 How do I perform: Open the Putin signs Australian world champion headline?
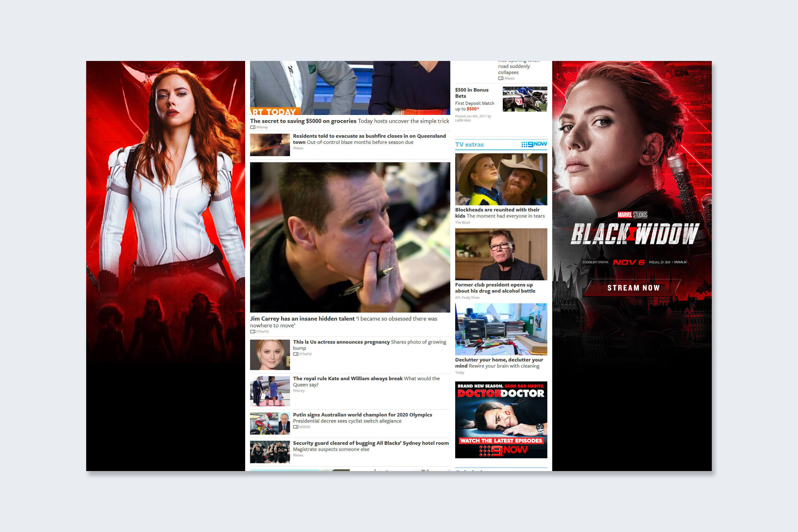362,415
